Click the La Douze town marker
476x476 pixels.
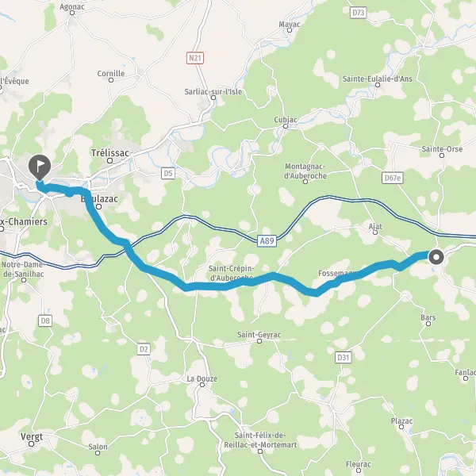point(202,385)
